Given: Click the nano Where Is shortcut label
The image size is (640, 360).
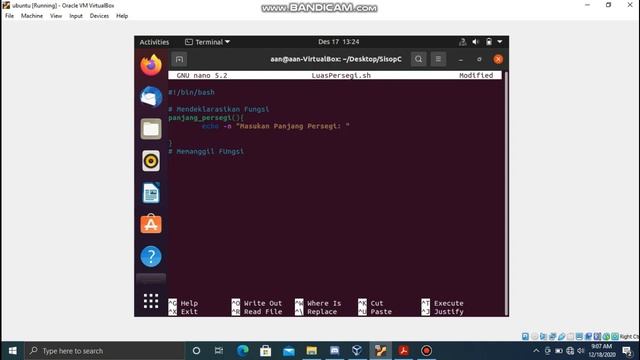Looking at the screenshot, I should point(324,303).
